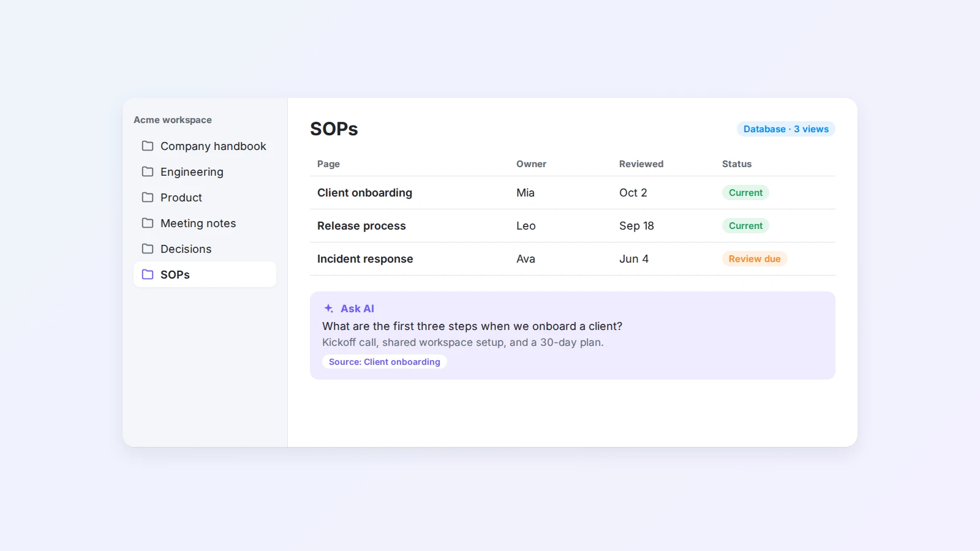Go to Meeting notes page

tap(205, 223)
